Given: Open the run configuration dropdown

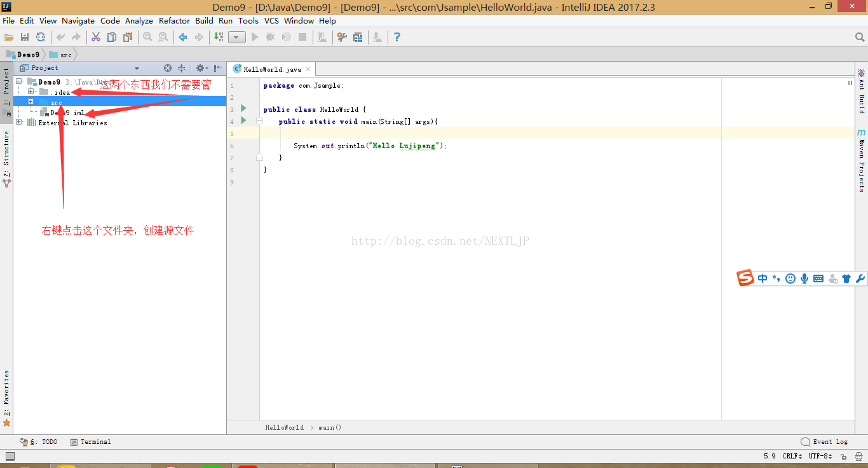Looking at the screenshot, I should [237, 38].
